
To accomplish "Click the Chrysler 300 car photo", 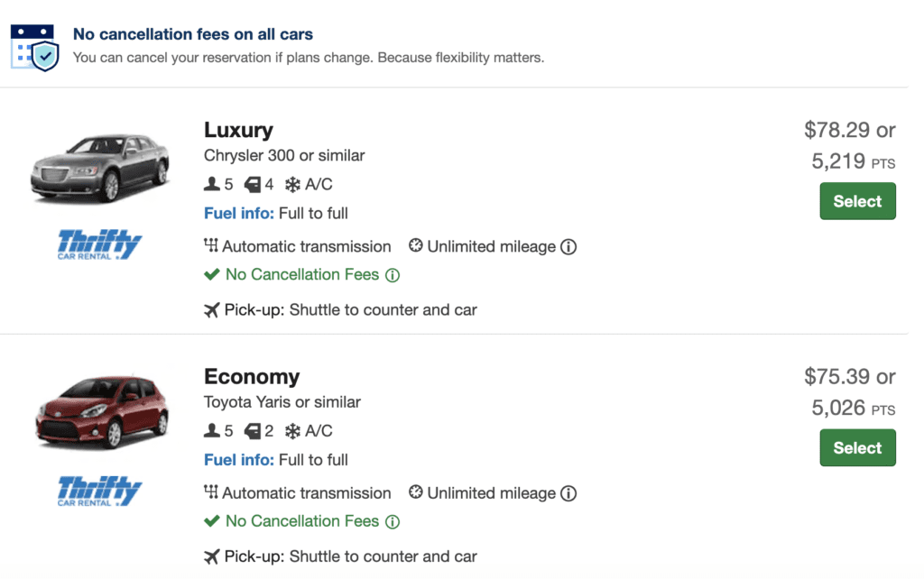I will pyautogui.click(x=99, y=168).
